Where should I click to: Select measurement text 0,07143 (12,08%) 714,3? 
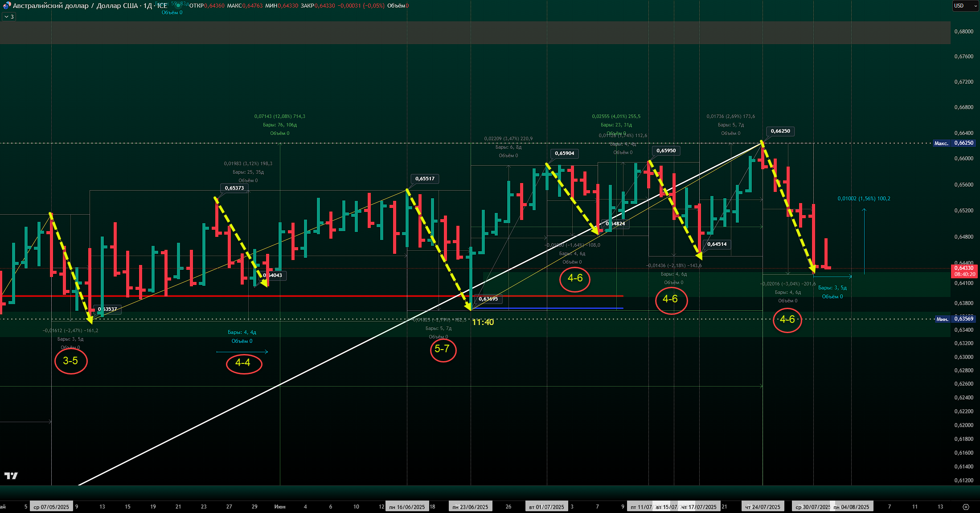(280, 116)
